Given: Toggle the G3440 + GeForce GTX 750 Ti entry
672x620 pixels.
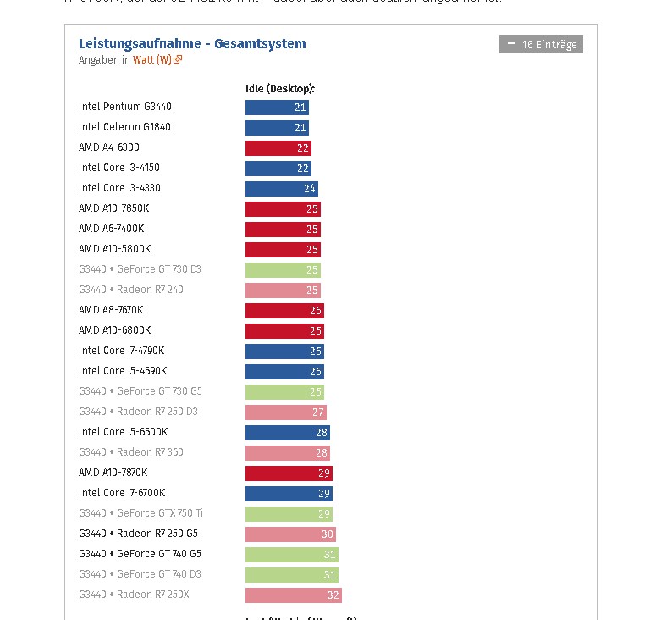Looking at the screenshot, I should [140, 513].
